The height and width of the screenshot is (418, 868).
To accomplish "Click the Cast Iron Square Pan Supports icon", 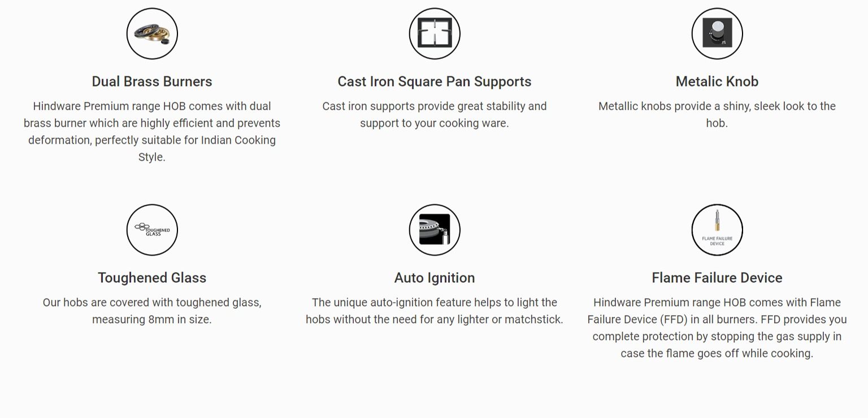I will click(x=435, y=34).
